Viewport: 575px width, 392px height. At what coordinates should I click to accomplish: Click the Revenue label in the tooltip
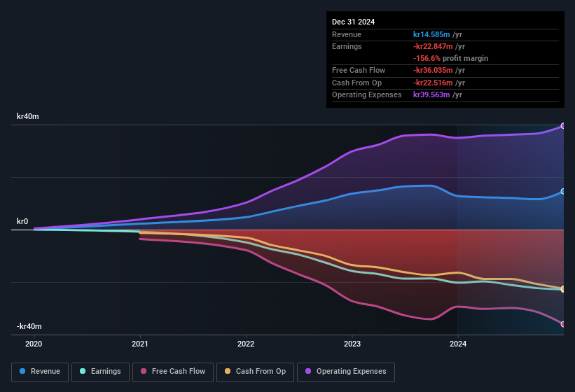pos(347,34)
